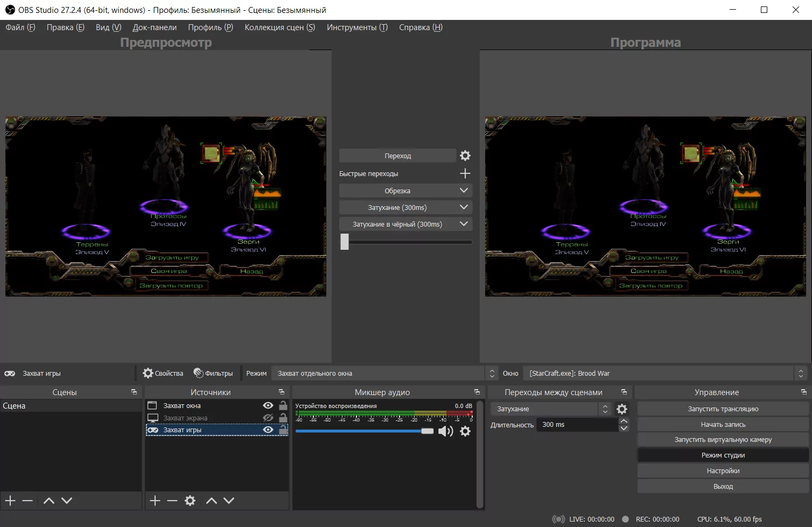812x527 pixels.
Task: Remove the selected source with the minus icon
Action: 172,501
